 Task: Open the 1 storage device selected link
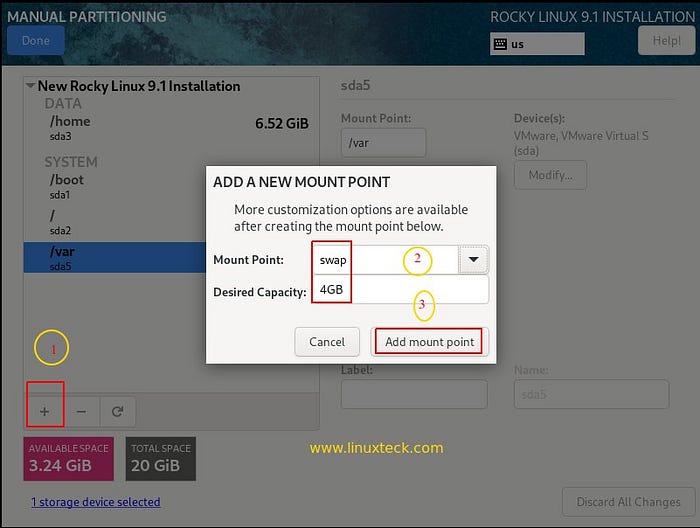coord(96,502)
